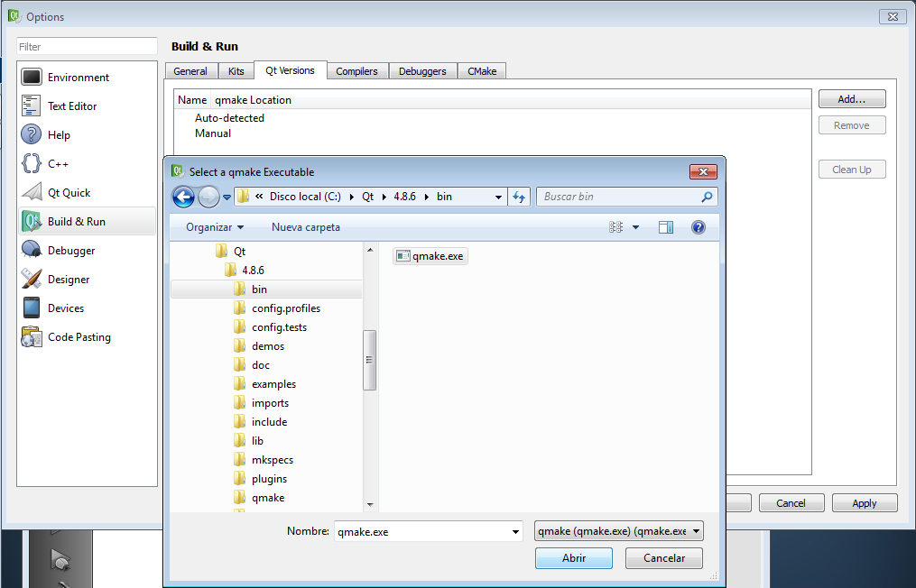Viewport: 916px width, 588px height.
Task: Open the Debugger options category
Action: tap(87, 251)
